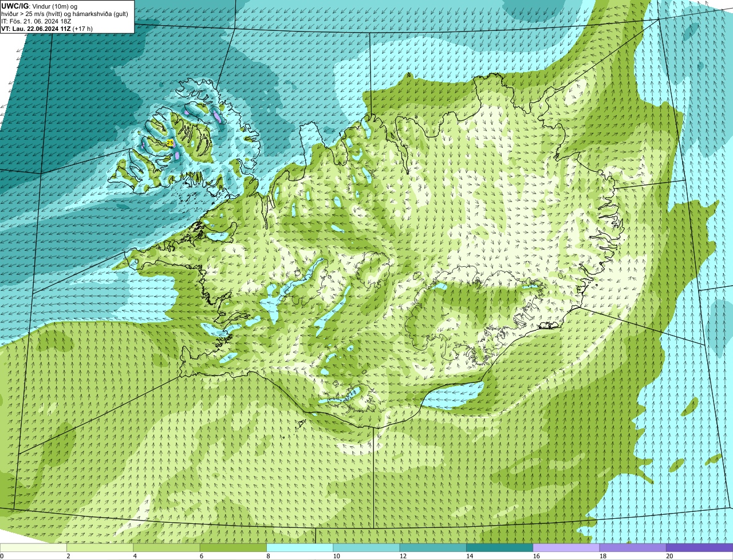The width and height of the screenshot is (733, 560).
Task: Click the legend label '6'
Action: click(201, 556)
